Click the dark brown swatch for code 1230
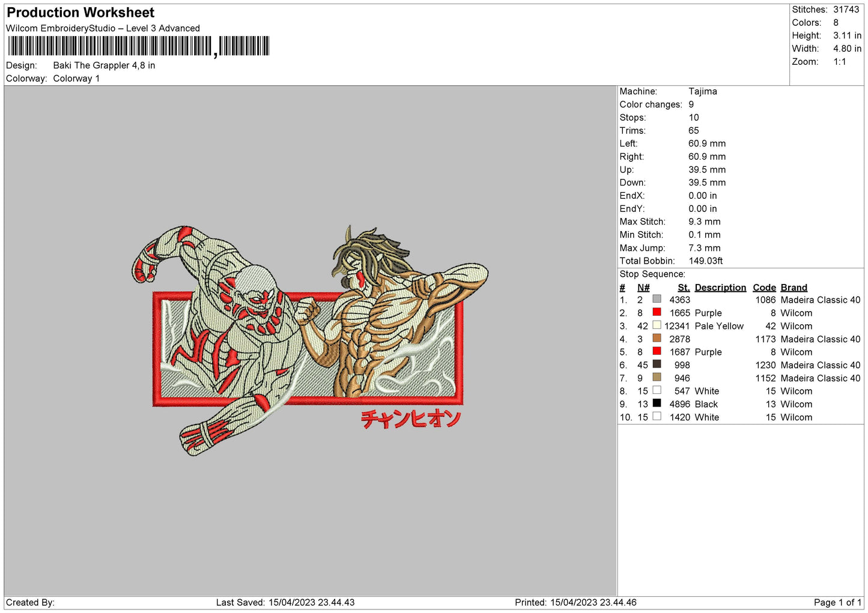 tap(657, 364)
